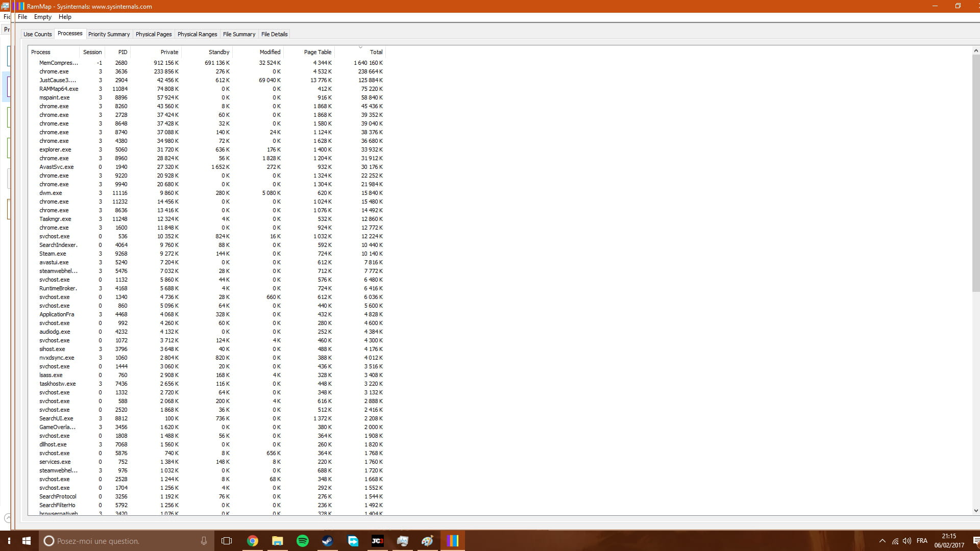Image resolution: width=980 pixels, height=551 pixels.
Task: Show hidden system tray icons
Action: point(882,541)
